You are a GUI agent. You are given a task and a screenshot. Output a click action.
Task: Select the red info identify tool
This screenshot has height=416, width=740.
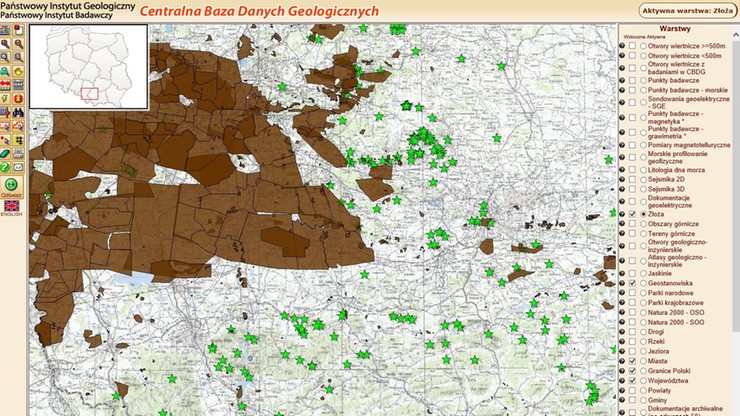tap(18, 99)
